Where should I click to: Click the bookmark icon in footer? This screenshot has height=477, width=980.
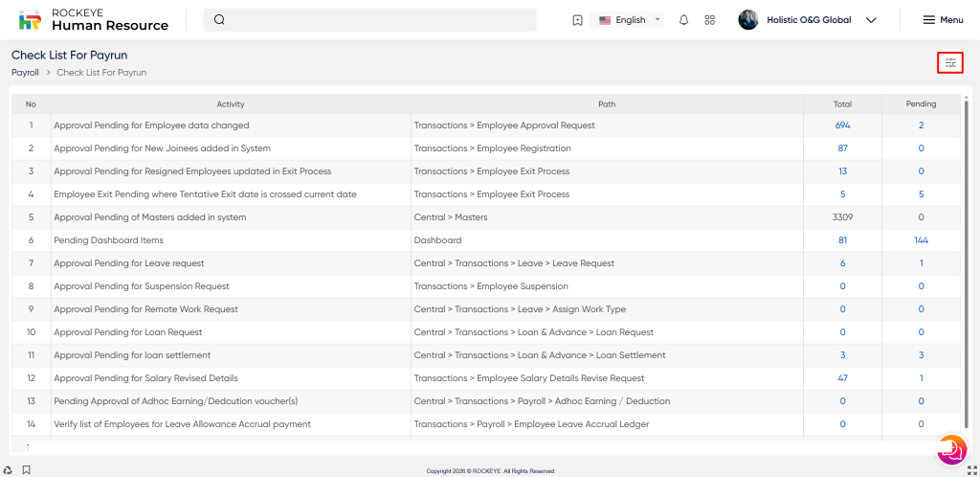[26, 470]
